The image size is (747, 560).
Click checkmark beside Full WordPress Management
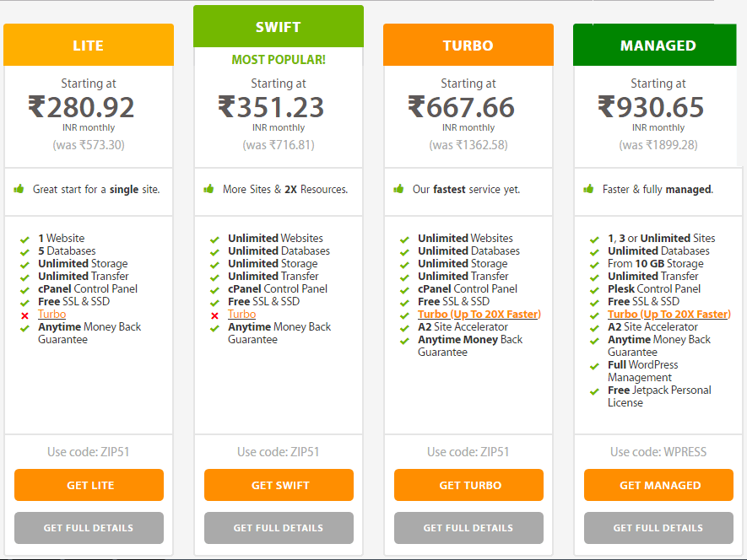(595, 366)
